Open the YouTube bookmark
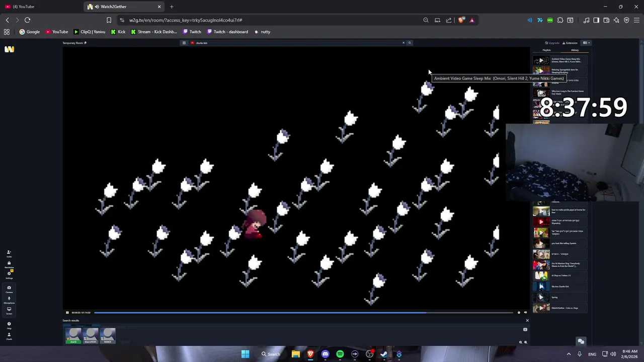 [57, 32]
